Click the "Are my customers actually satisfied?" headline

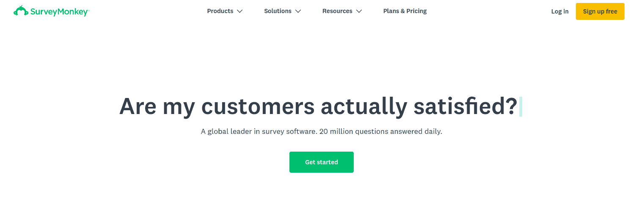click(318, 106)
